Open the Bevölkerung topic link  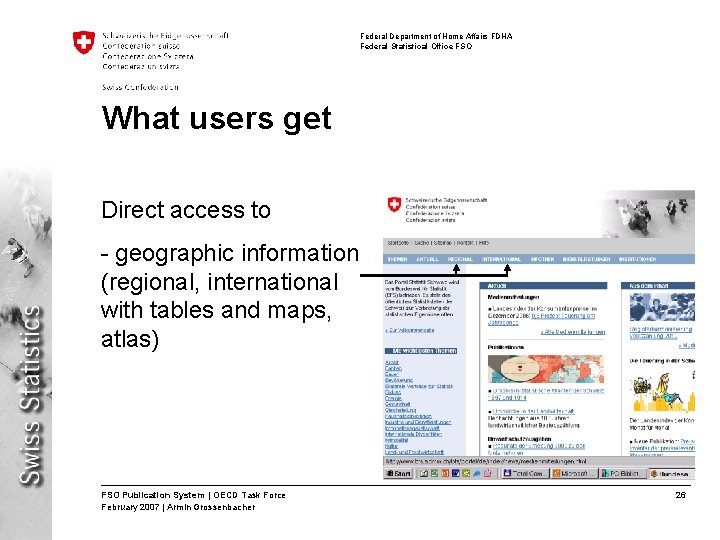pos(399,380)
